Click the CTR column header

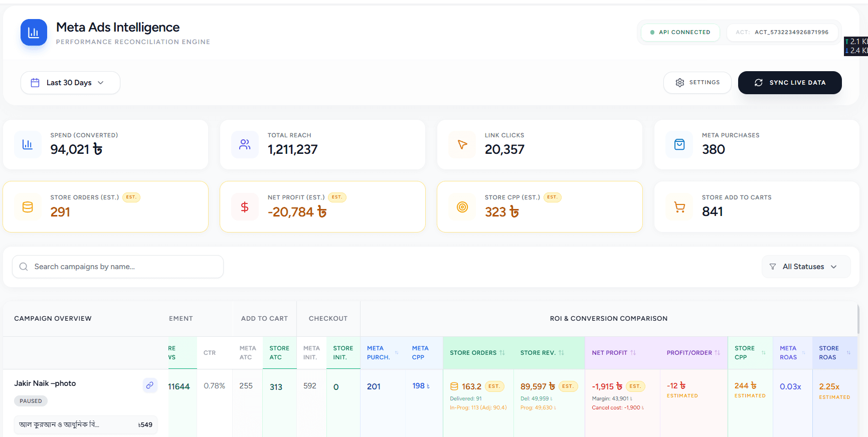click(210, 353)
